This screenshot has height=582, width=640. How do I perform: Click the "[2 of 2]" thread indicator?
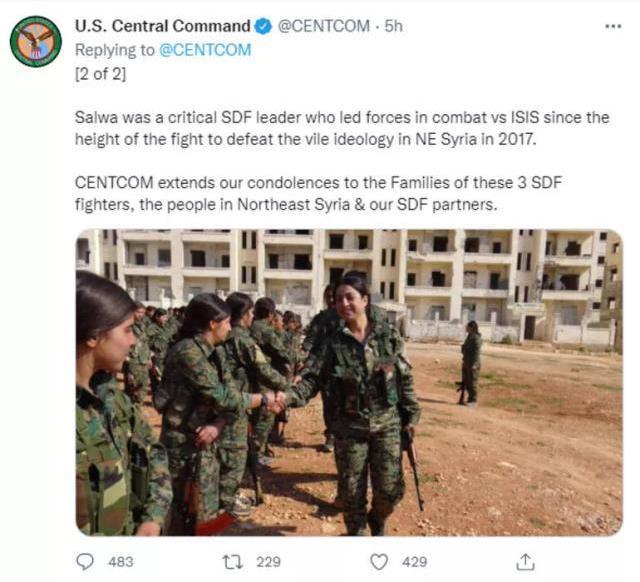[100, 71]
